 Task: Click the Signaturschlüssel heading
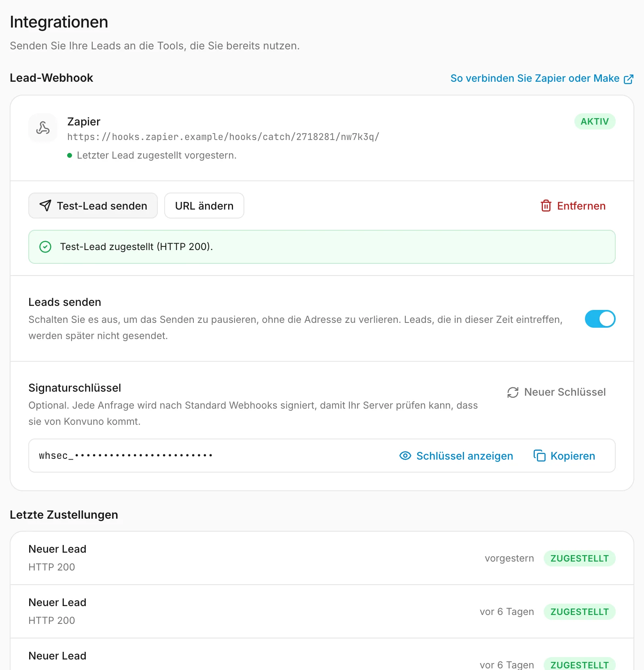pos(75,388)
